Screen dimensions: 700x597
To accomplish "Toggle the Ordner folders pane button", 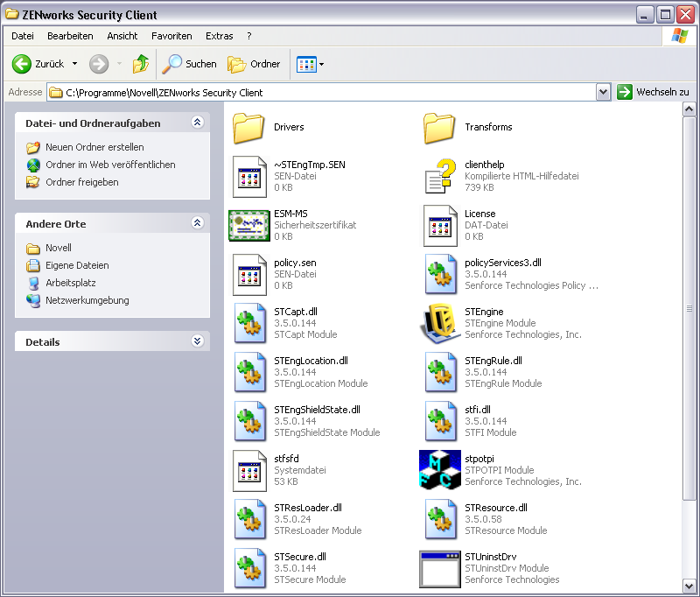I will [255, 64].
